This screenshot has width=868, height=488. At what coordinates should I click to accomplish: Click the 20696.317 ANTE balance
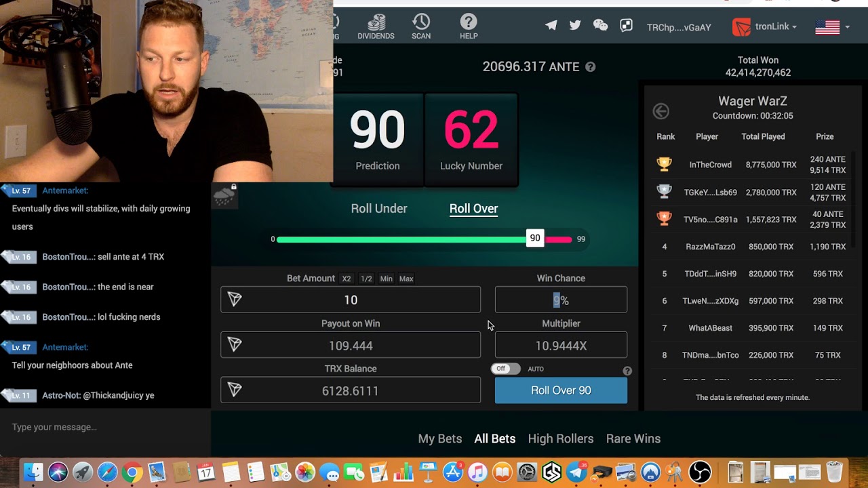(531, 66)
